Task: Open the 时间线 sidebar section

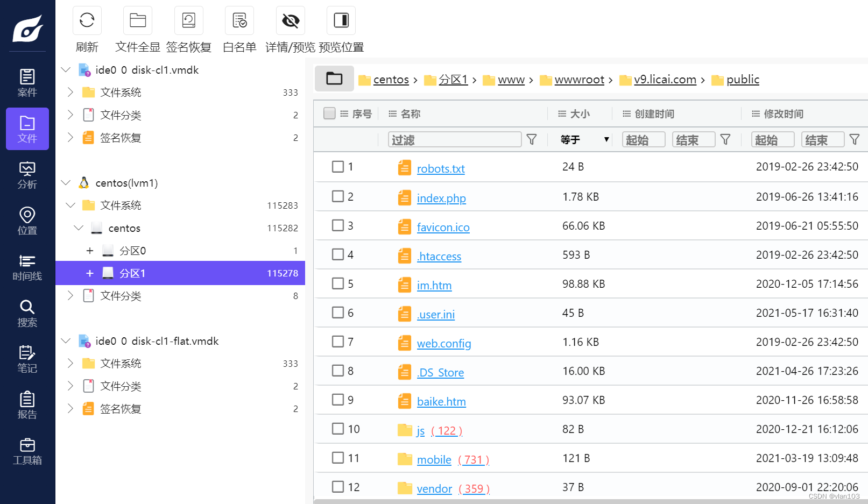Action: coord(27,267)
